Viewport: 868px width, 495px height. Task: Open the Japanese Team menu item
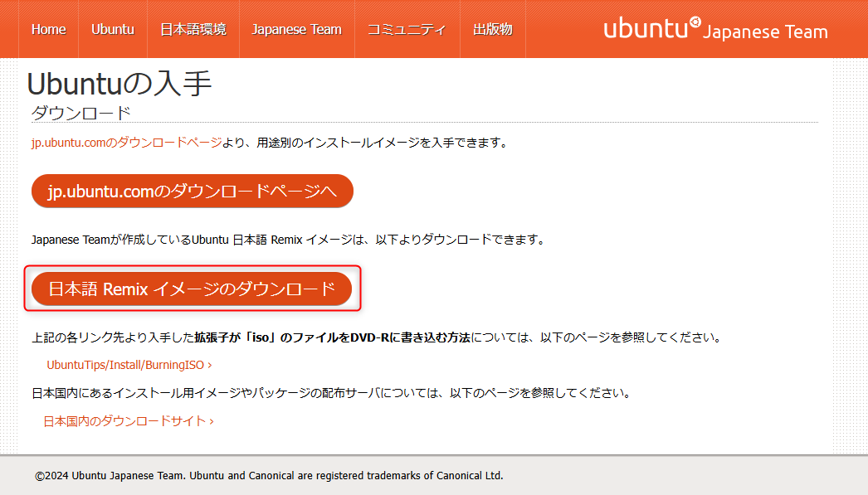pos(296,28)
